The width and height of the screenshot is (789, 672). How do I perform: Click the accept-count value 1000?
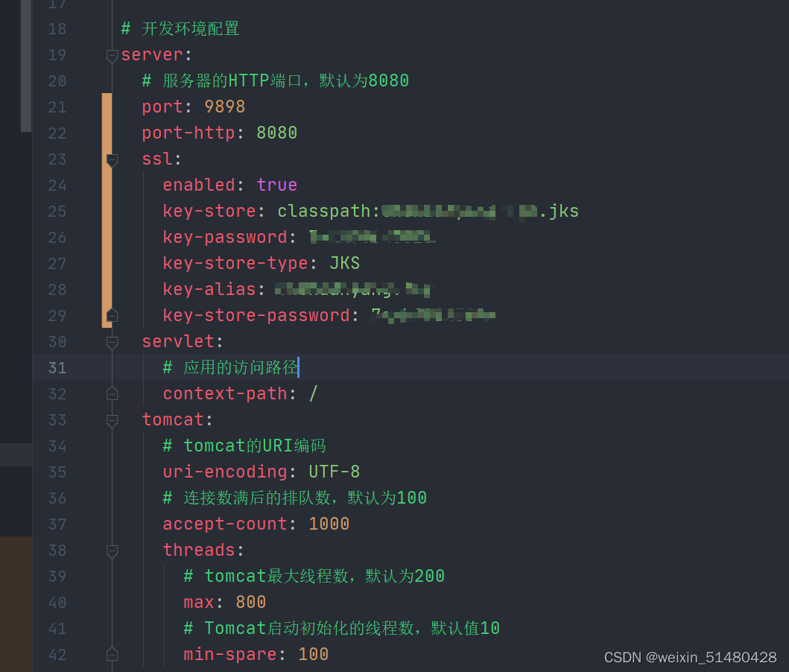click(329, 524)
